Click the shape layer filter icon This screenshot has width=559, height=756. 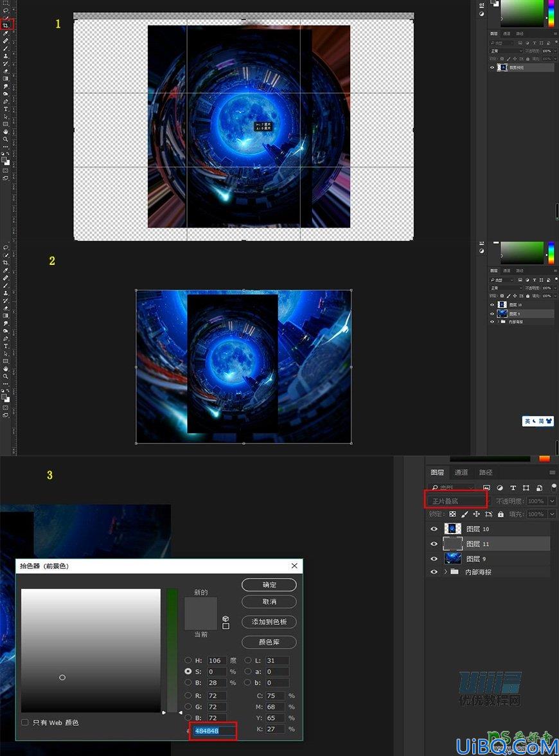(x=526, y=488)
